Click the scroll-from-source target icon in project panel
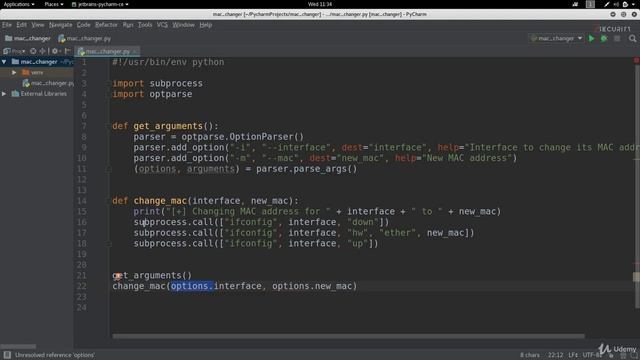 (33, 51)
